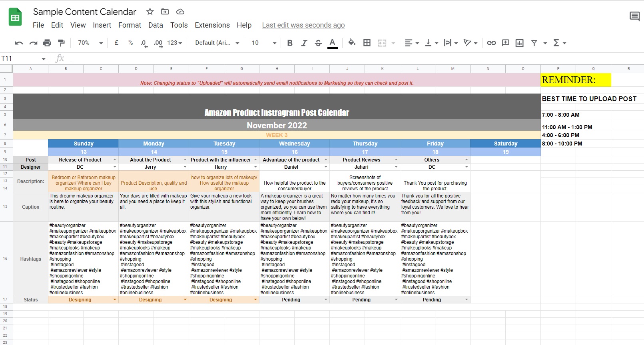644x345 pixels.
Task: Open comment history at top right
Action: [634, 16]
